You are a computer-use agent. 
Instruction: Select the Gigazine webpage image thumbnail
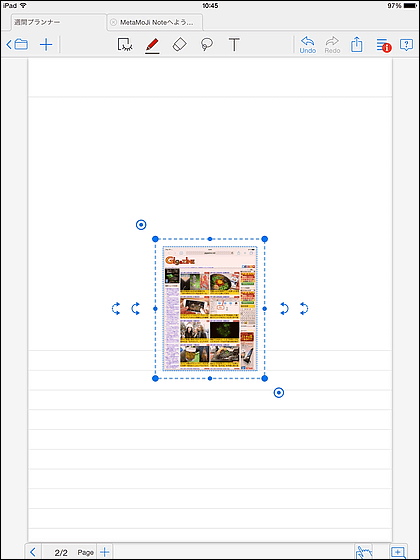point(210,309)
